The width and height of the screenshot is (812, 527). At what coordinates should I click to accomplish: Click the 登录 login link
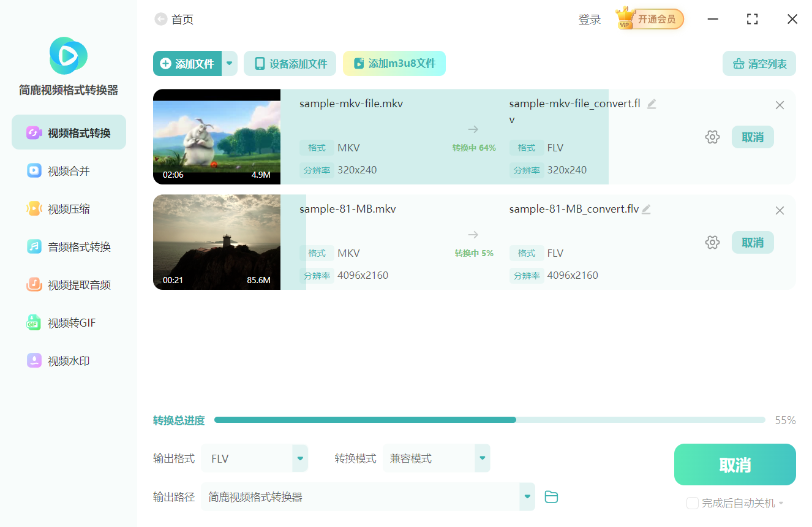pos(590,20)
